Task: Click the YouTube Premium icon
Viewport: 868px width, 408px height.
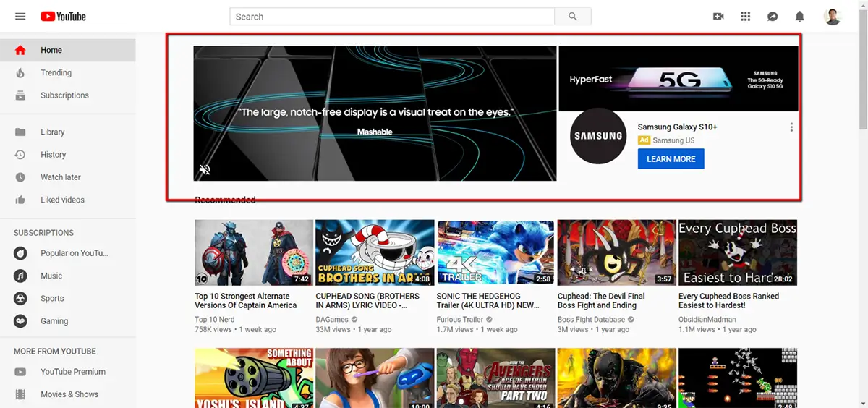Action: [20, 372]
